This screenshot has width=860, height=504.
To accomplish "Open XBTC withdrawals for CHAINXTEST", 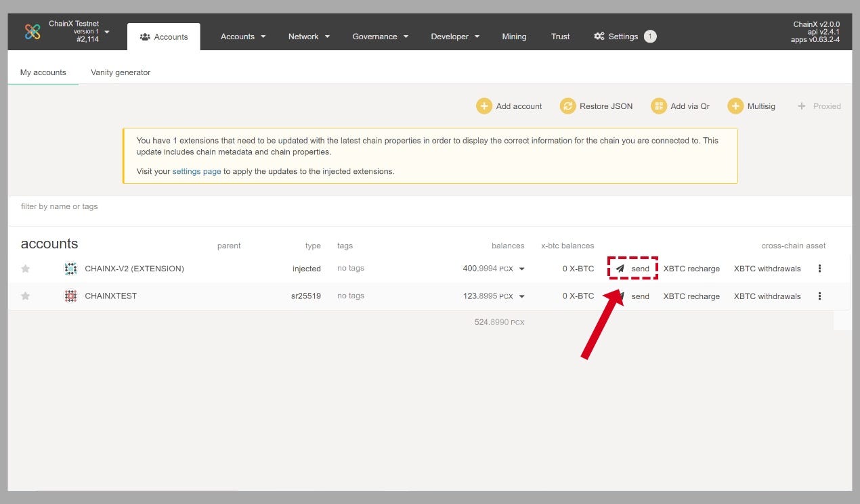I will pyautogui.click(x=767, y=296).
